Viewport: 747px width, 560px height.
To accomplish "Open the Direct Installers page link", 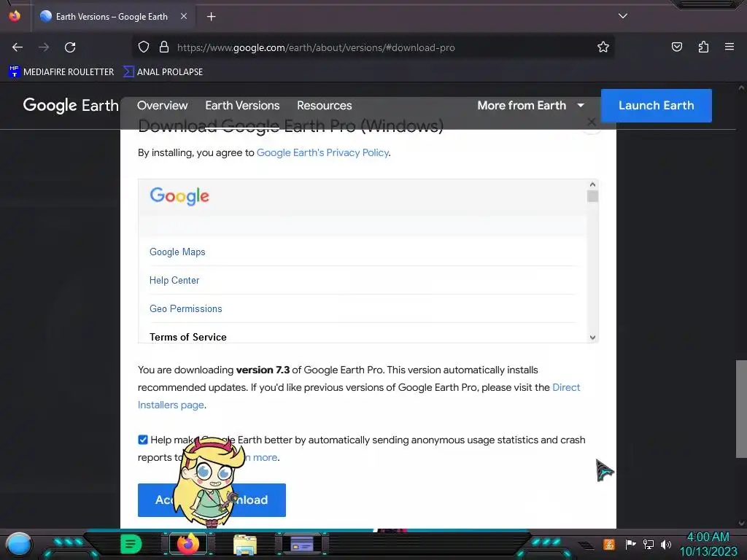I will pyautogui.click(x=566, y=388).
